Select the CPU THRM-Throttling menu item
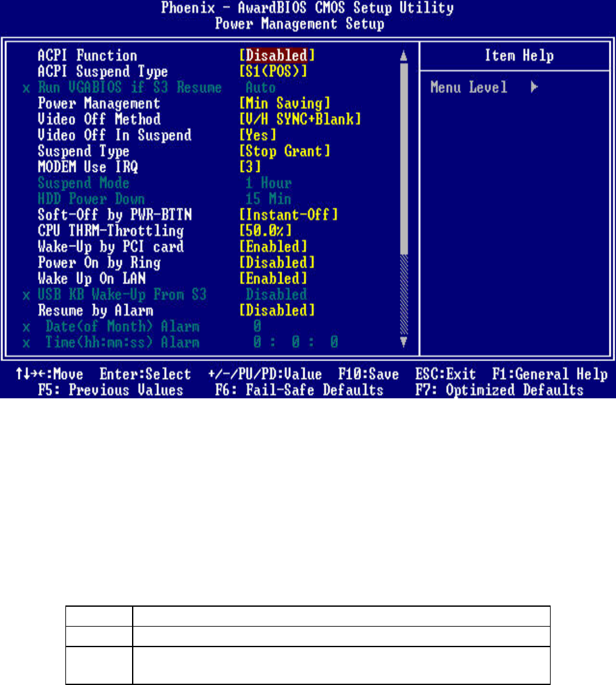Screen dimensions: 616x685 click(111, 230)
